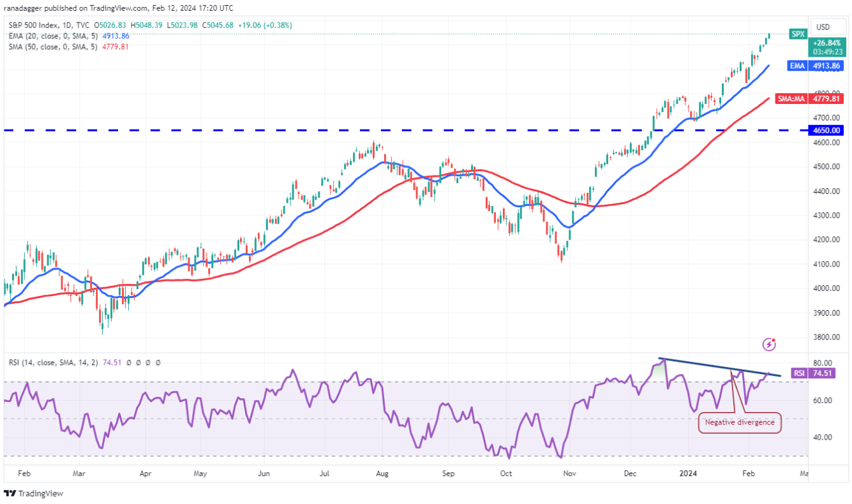Click the purple lightning bolt event icon
852x504 pixels.
(770, 345)
